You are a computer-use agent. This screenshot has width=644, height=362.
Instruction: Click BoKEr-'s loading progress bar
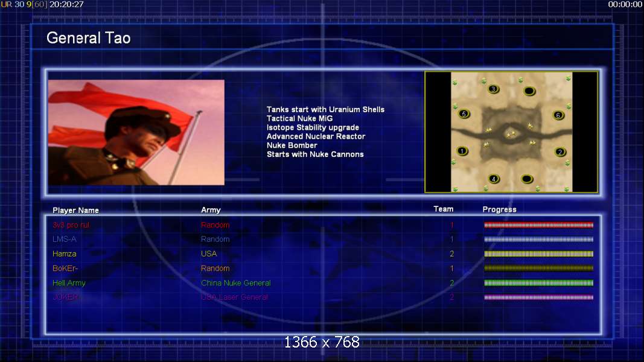click(538, 268)
